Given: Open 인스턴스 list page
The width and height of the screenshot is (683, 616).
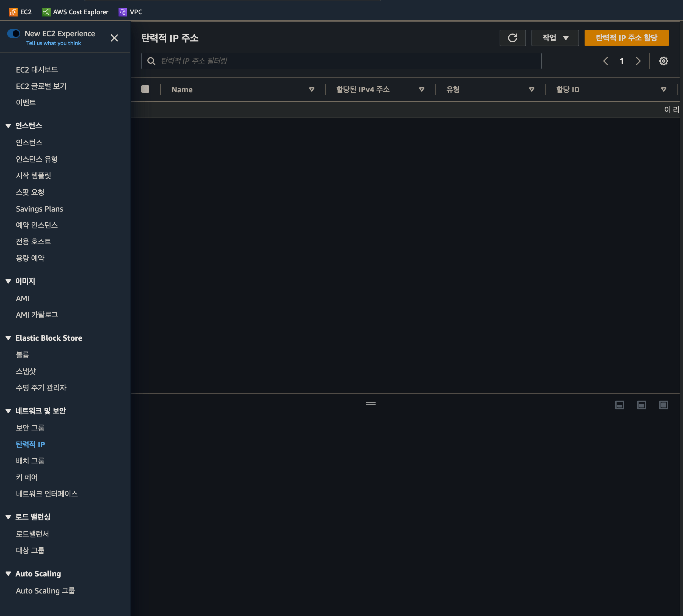Looking at the screenshot, I should click(29, 143).
